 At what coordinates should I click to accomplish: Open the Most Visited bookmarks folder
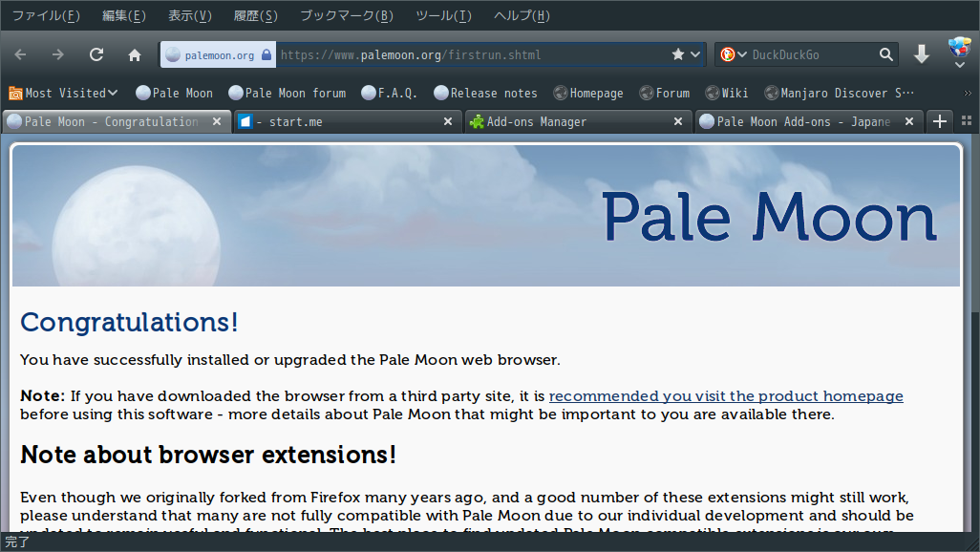click(63, 94)
